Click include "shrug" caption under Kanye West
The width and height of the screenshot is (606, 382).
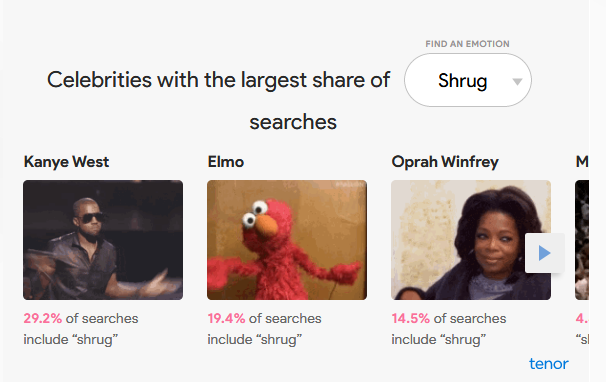(x=71, y=339)
